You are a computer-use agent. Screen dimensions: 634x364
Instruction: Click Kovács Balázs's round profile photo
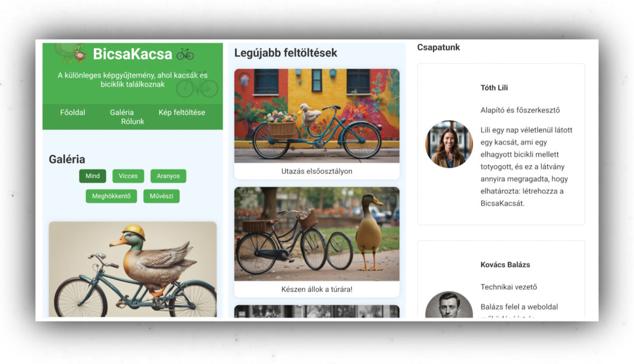449,305
